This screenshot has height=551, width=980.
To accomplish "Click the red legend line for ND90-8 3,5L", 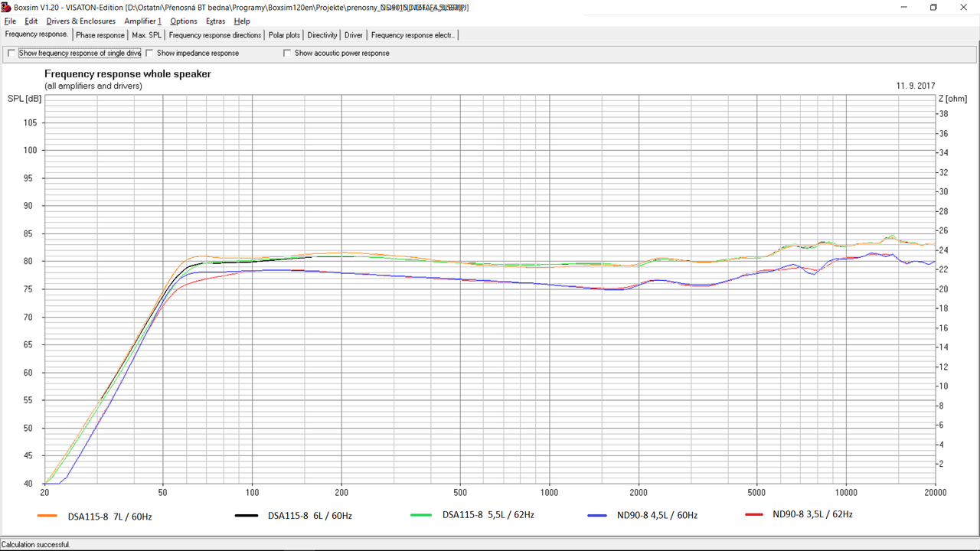I will (x=755, y=514).
